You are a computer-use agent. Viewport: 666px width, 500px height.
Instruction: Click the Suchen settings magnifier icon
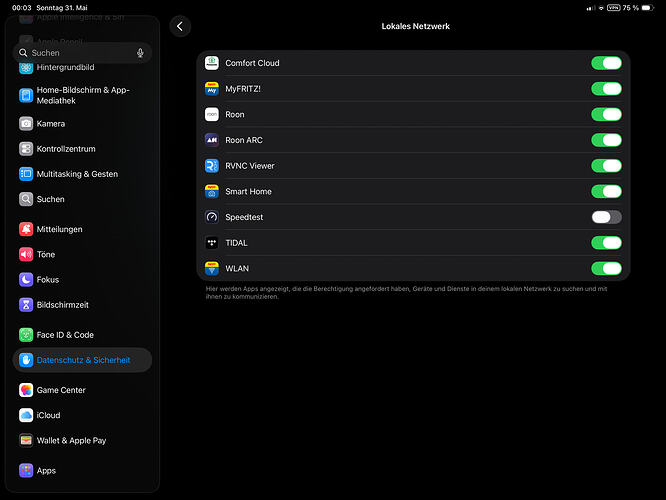point(26,199)
